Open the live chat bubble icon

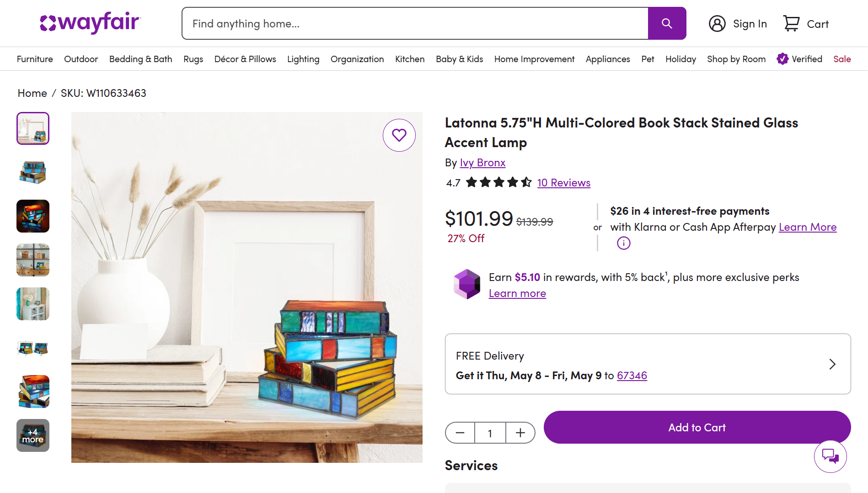click(x=830, y=456)
